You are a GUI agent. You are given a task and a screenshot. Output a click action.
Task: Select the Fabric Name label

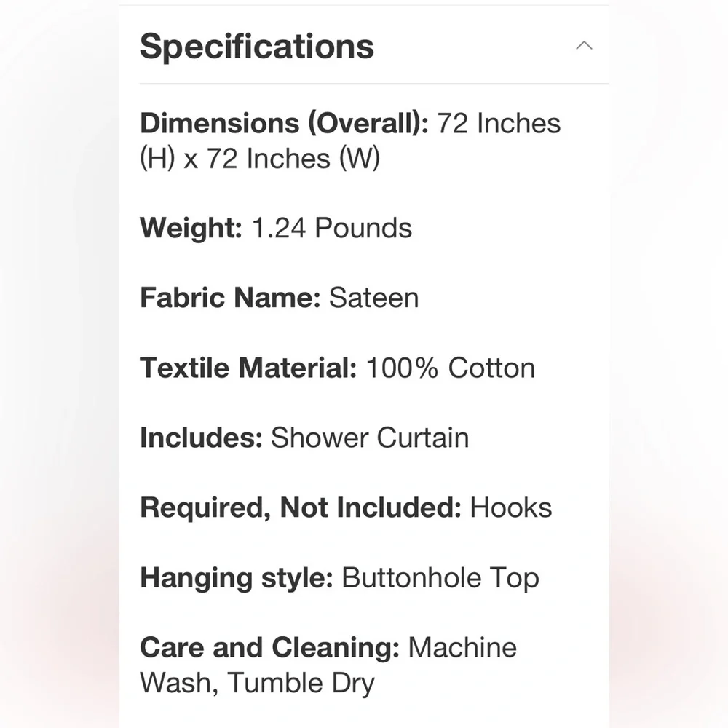click(x=230, y=298)
